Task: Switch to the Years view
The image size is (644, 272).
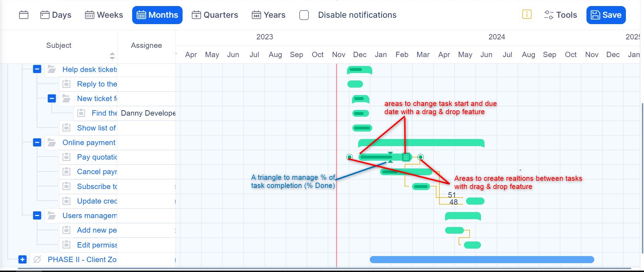Action: (x=269, y=15)
